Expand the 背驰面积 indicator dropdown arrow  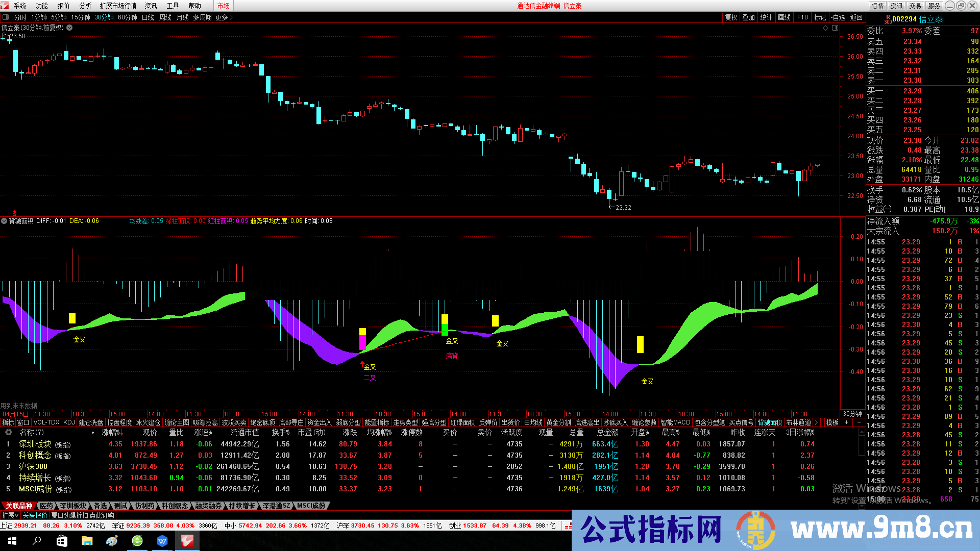tap(4, 221)
